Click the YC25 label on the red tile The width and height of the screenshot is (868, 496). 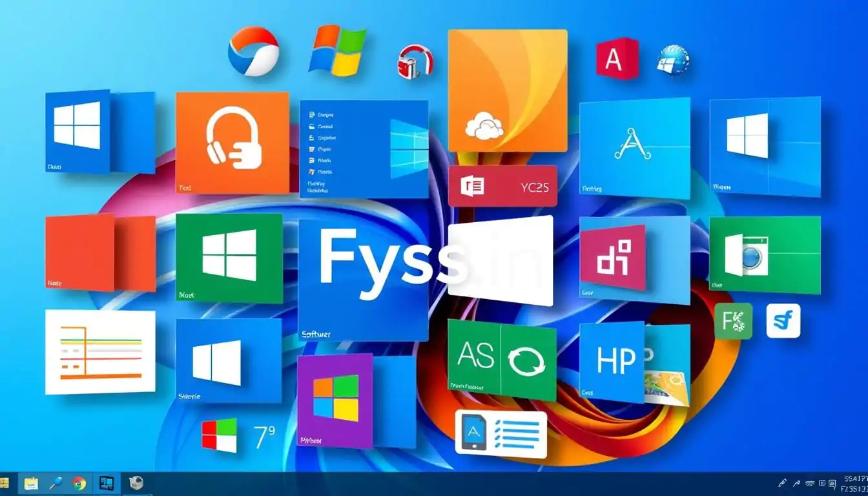pos(534,187)
